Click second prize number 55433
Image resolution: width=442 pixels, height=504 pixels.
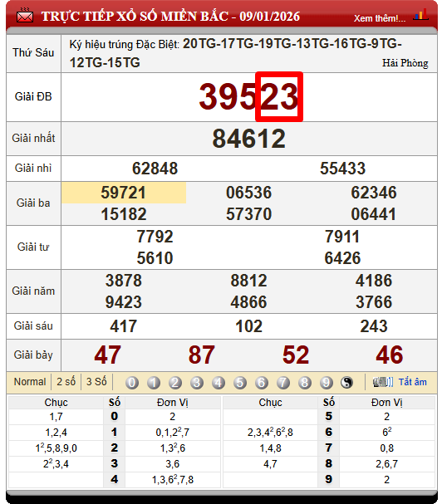pos(342,169)
